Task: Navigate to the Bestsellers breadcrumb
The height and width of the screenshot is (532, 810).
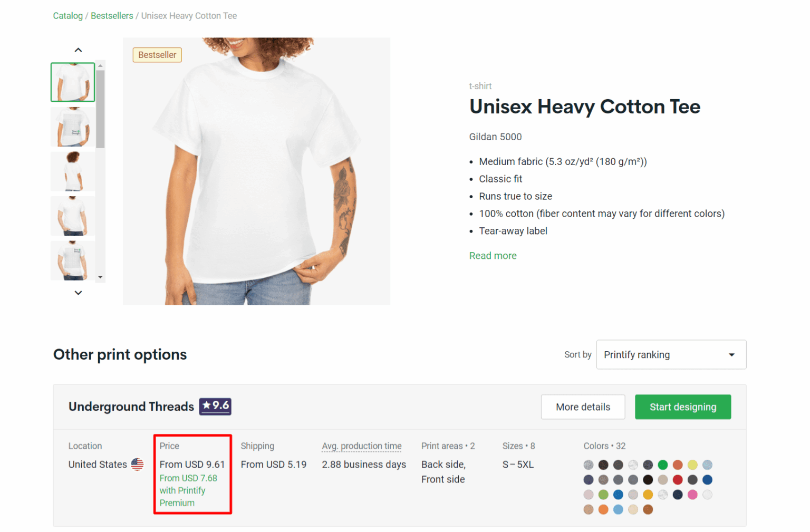Action: coord(112,16)
